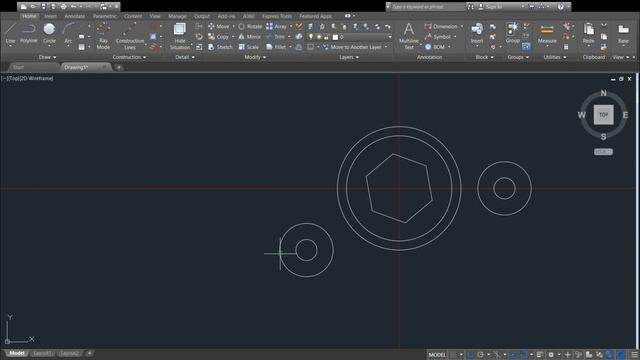Select the Polyline tool
The width and height of the screenshot is (640, 360).
[x=29, y=33]
